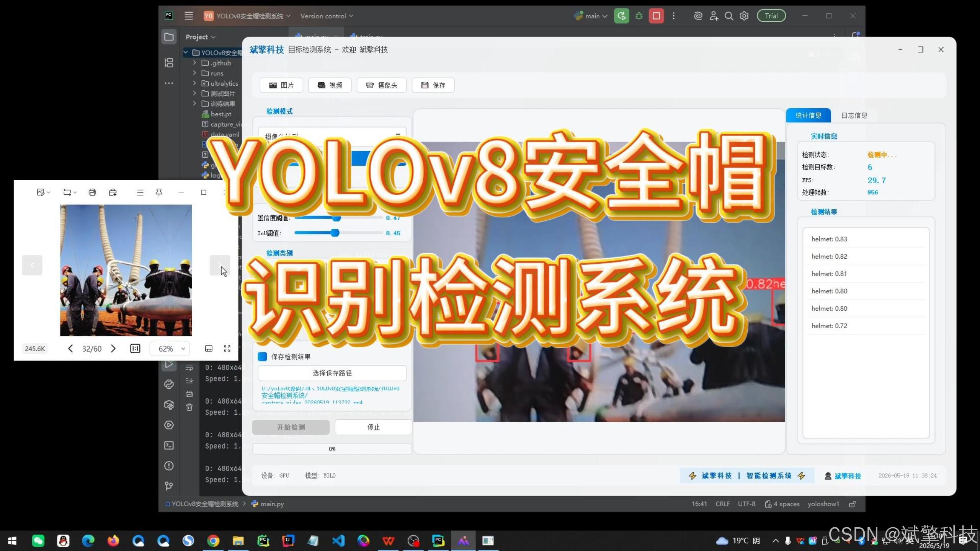Open Version control dropdown
The width and height of the screenshot is (980, 551).
tap(327, 16)
